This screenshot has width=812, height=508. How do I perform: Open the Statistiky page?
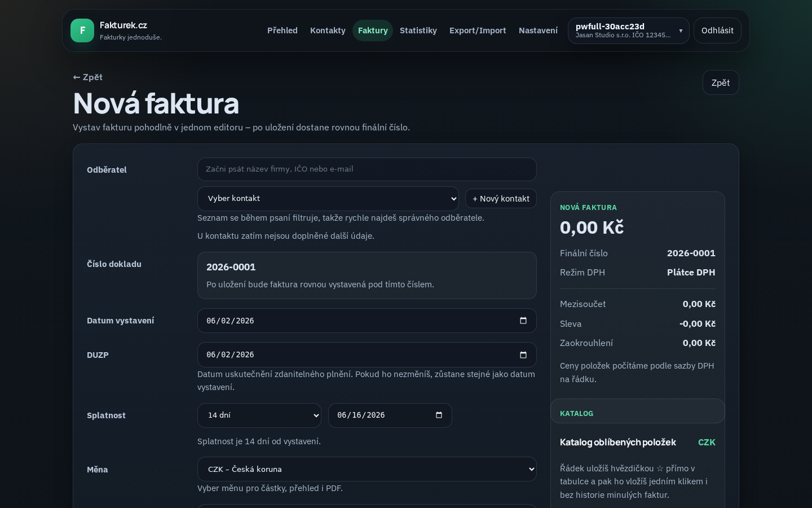418,30
